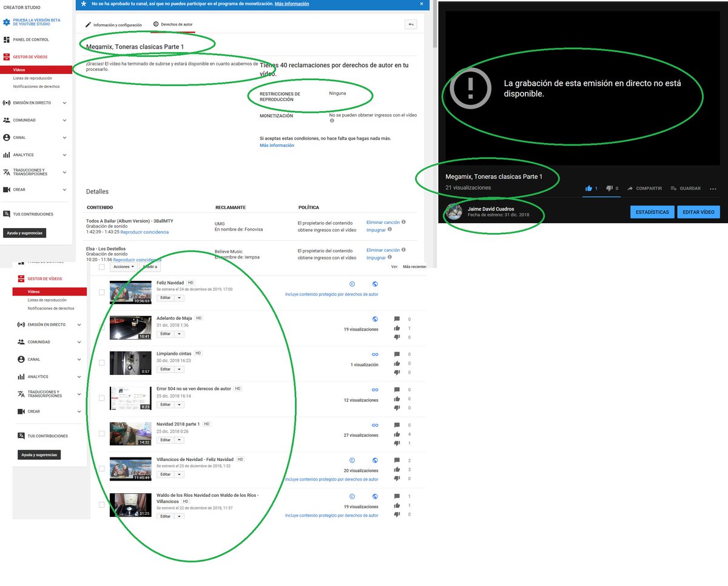This screenshot has width=728, height=586.
Task: Open the Editar dropdown arrow for Error 504 video
Action: (179, 405)
